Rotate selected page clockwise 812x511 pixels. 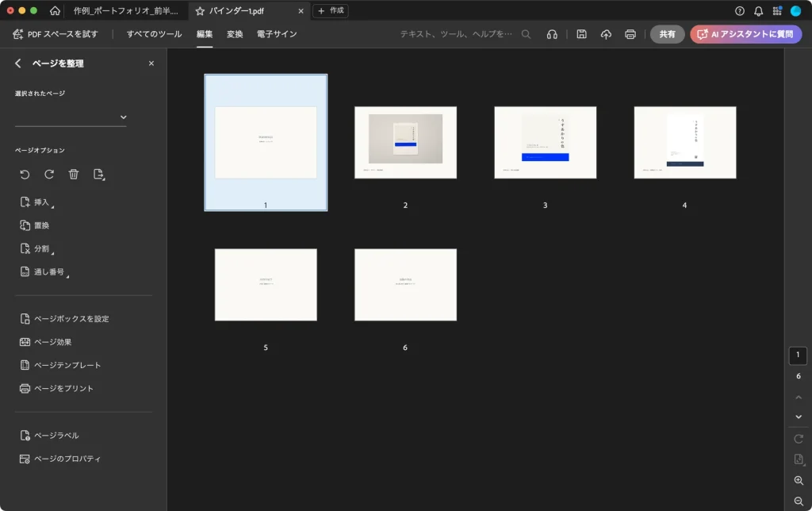pos(49,174)
